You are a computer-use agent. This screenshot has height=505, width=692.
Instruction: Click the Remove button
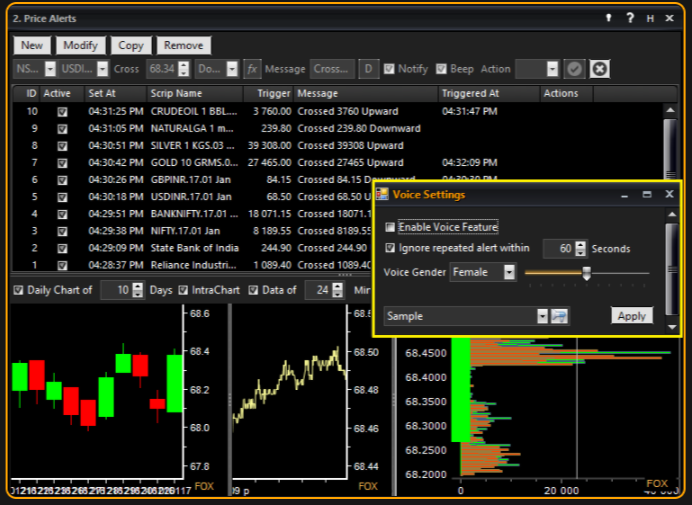(184, 45)
